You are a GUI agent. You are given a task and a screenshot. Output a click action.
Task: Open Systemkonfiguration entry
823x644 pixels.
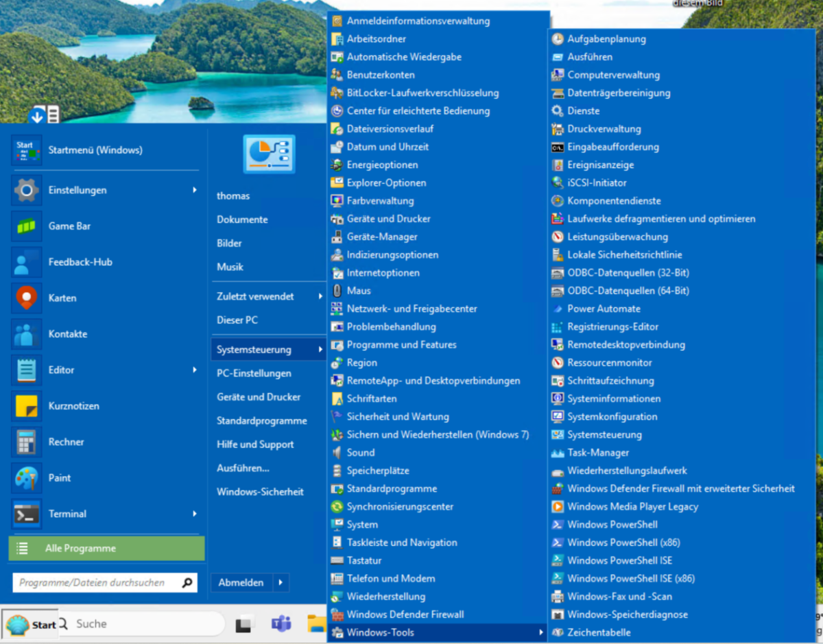612,417
